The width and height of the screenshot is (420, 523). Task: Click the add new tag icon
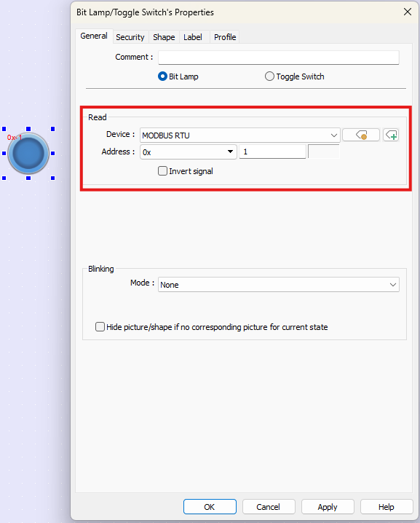391,135
